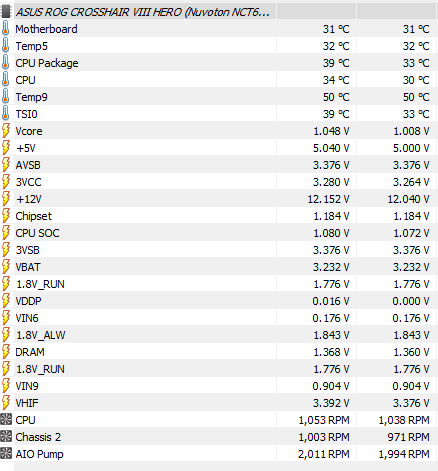Viewport: 438px width, 471px height.
Task: Click the lightning bolt icon beside Vcore
Action: [6, 130]
